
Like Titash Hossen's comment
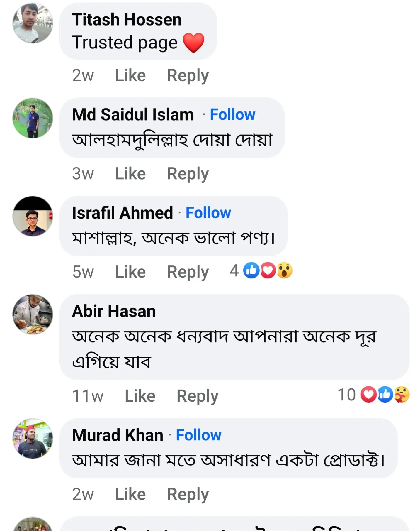click(130, 75)
